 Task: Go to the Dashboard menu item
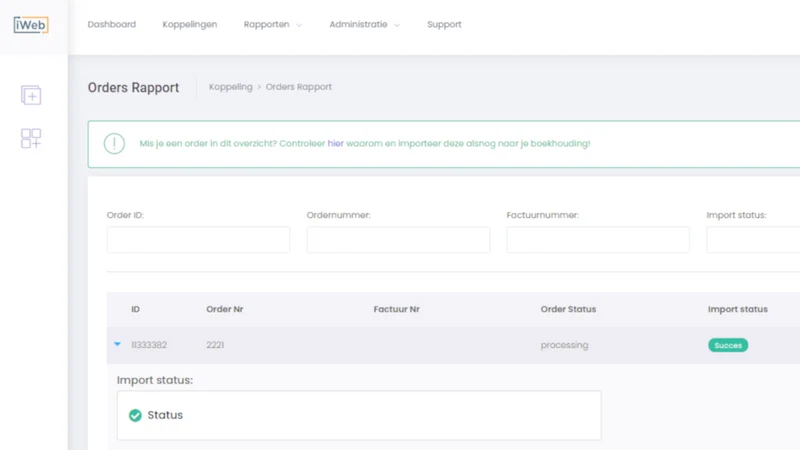click(x=112, y=24)
